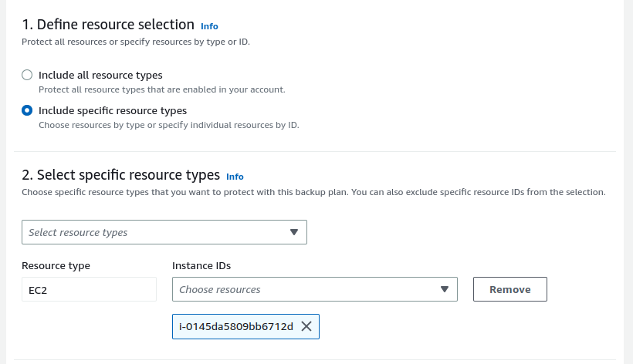Screen dimensions: 633x364
Task: Click the EC2 resource type field
Action: (x=89, y=290)
